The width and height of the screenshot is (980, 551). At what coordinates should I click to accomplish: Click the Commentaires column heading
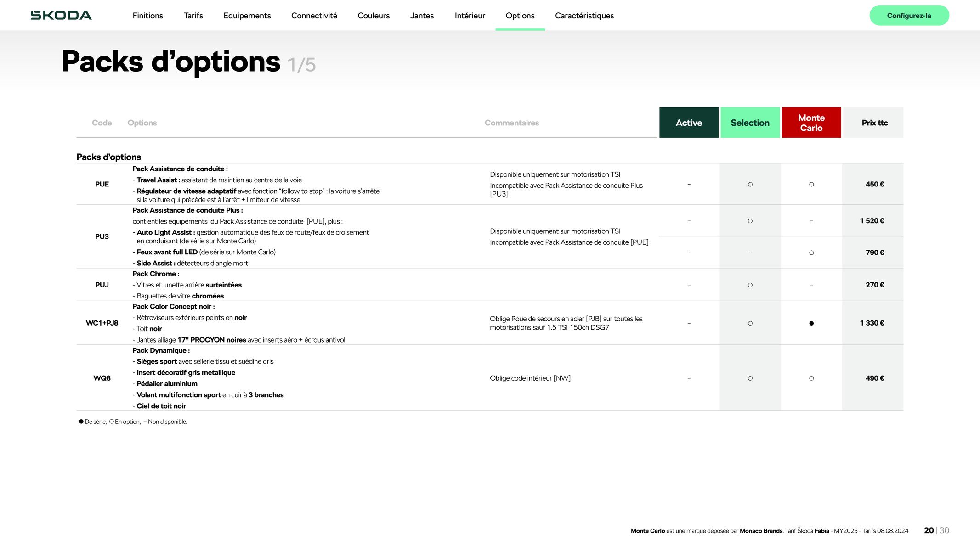[x=512, y=123]
